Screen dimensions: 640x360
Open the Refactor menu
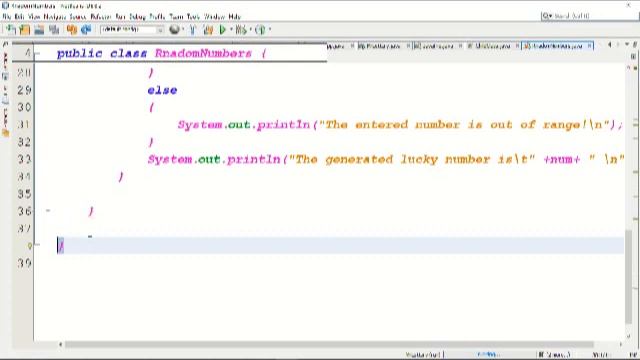click(100, 17)
